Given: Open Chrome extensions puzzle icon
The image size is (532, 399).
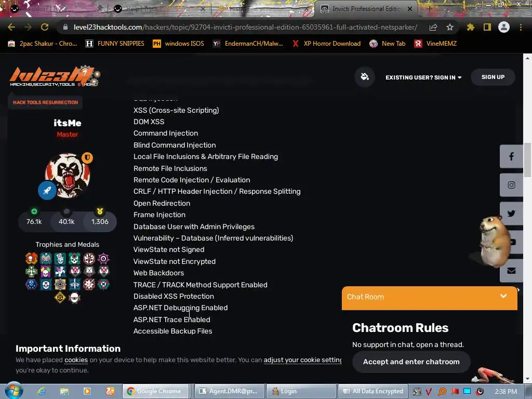Looking at the screenshot, I should (x=471, y=27).
